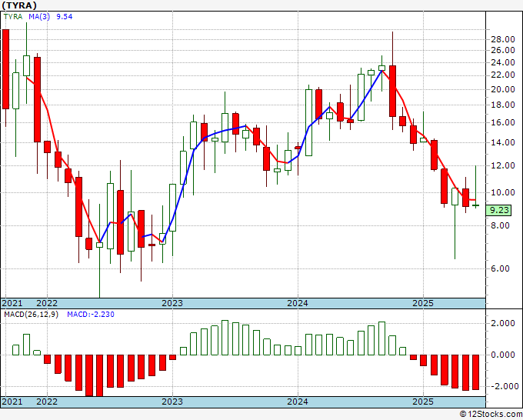Select the 9.54 moving average value
The width and height of the screenshot is (523, 420).
pyautogui.click(x=65, y=17)
